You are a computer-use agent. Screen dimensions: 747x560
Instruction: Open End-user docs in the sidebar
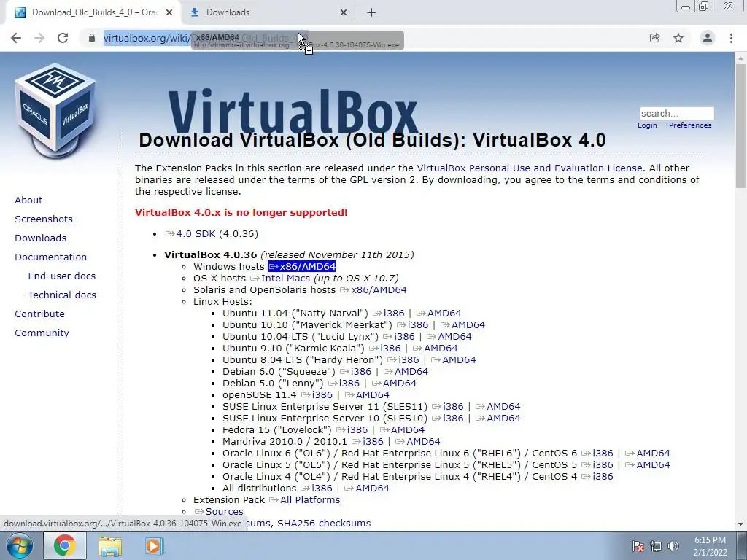point(62,276)
